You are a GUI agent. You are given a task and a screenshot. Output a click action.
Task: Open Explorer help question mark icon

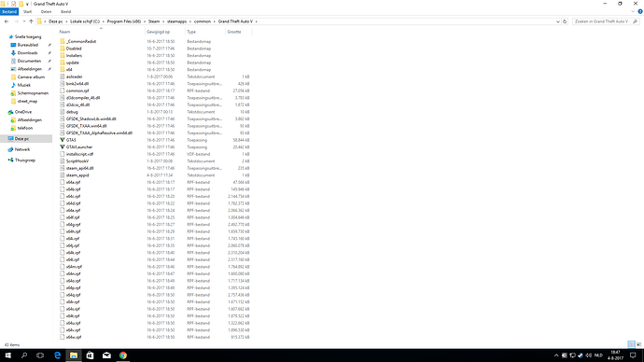tap(640, 11)
